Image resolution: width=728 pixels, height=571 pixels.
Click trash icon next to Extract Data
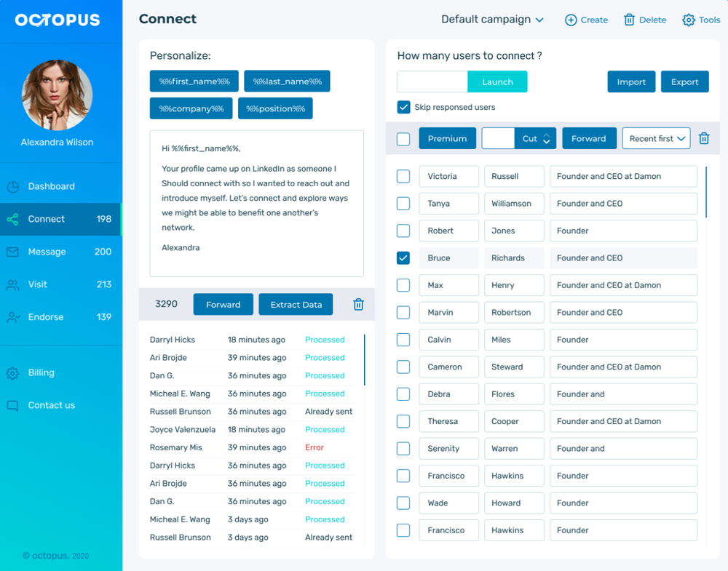click(x=358, y=304)
